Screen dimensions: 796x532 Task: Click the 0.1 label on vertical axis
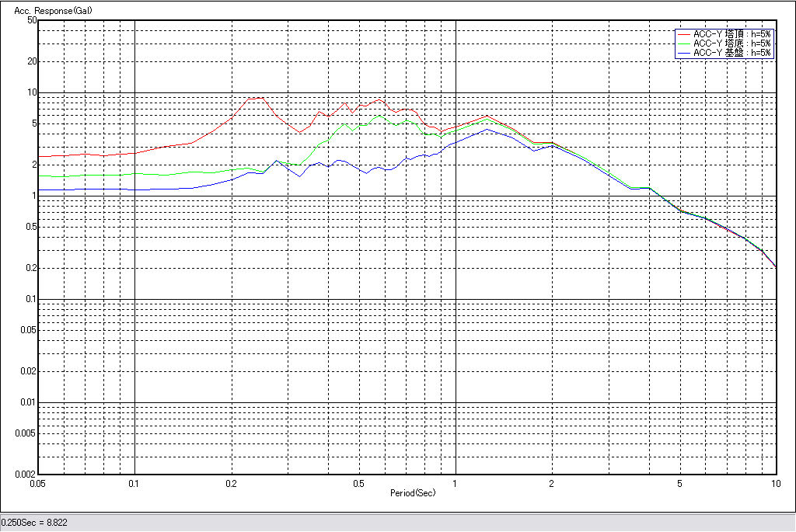30,299
